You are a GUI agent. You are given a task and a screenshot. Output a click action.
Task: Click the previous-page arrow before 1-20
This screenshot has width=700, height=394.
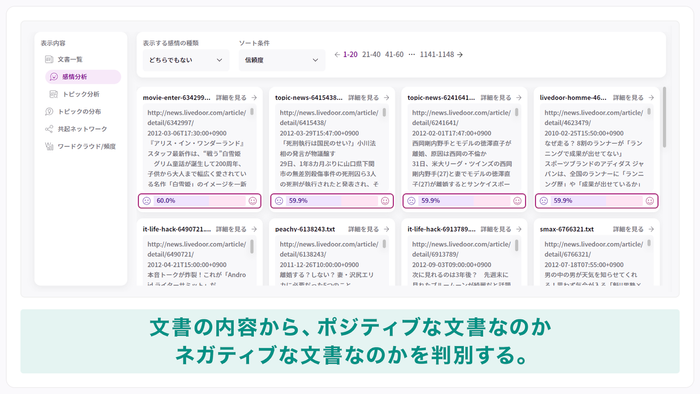(x=337, y=54)
